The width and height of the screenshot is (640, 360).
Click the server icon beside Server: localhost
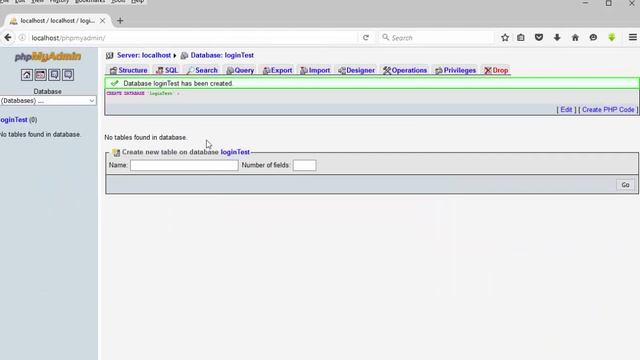[109, 56]
